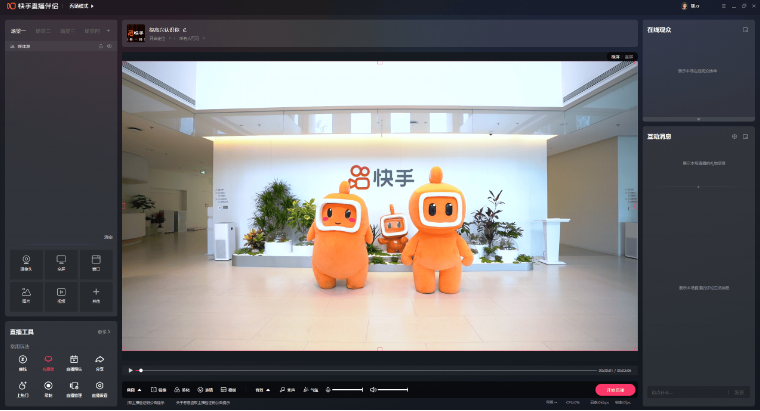Click the video preview canvas
760x411 pixels.
coord(380,206)
